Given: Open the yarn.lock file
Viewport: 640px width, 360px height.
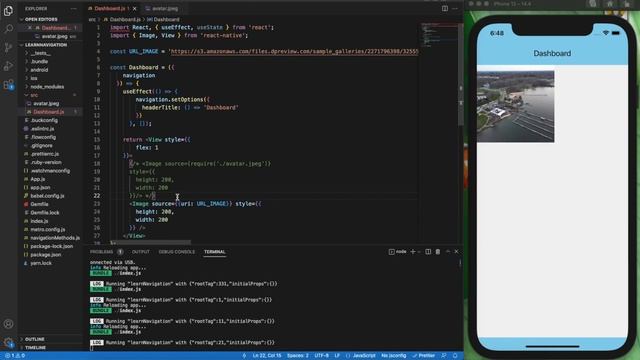Looking at the screenshot, I should coord(41,263).
